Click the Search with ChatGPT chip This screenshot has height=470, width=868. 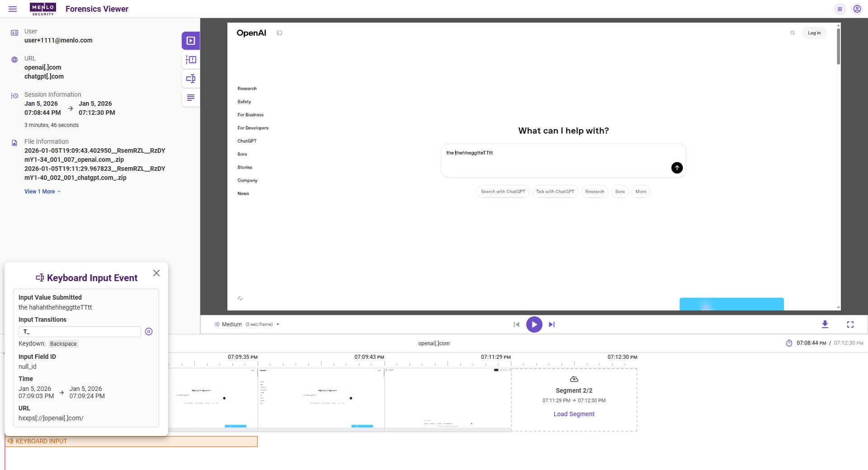pyautogui.click(x=503, y=192)
